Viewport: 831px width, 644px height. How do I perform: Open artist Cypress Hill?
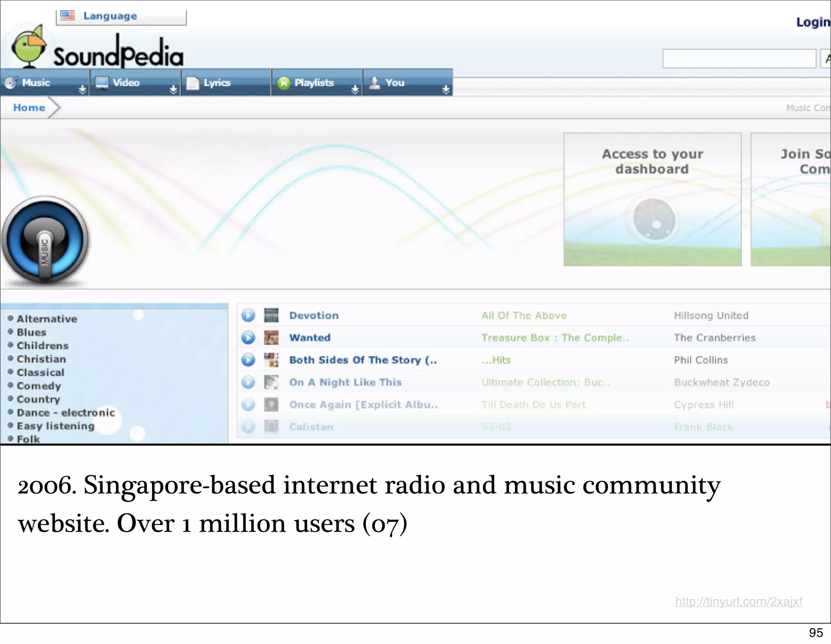click(x=704, y=405)
